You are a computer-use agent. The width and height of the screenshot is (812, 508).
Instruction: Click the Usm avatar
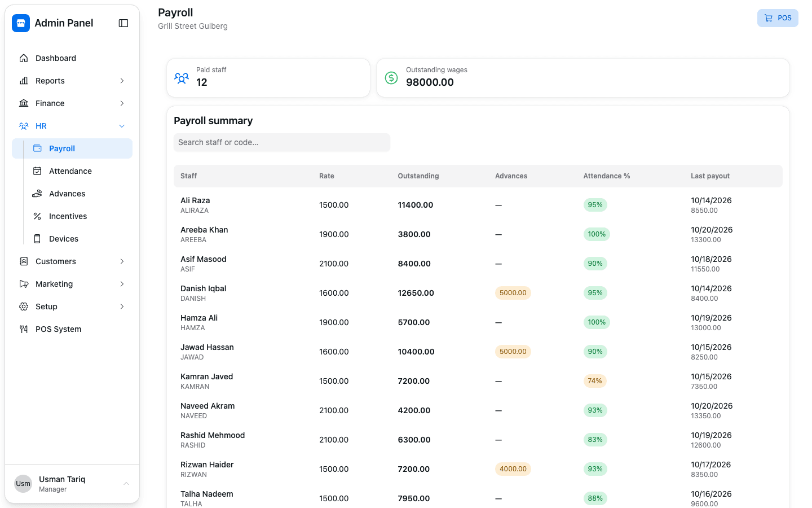point(23,484)
